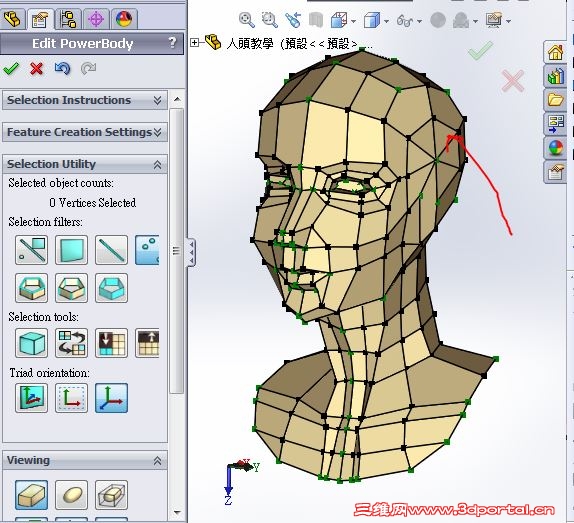Toggle second pentagon loop selection filter

pos(71,288)
